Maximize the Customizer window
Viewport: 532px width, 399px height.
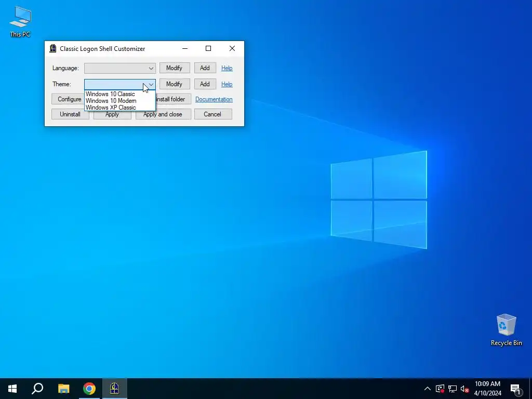(208, 48)
